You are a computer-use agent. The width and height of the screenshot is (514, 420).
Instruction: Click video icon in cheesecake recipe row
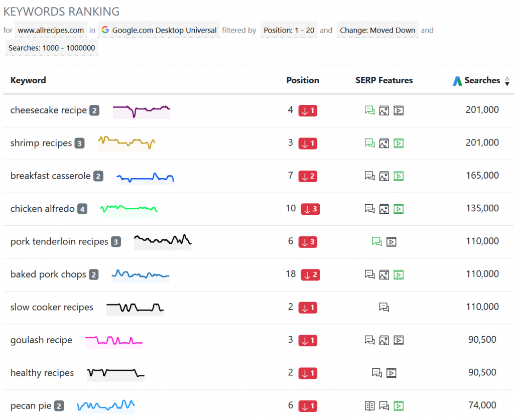(398, 110)
